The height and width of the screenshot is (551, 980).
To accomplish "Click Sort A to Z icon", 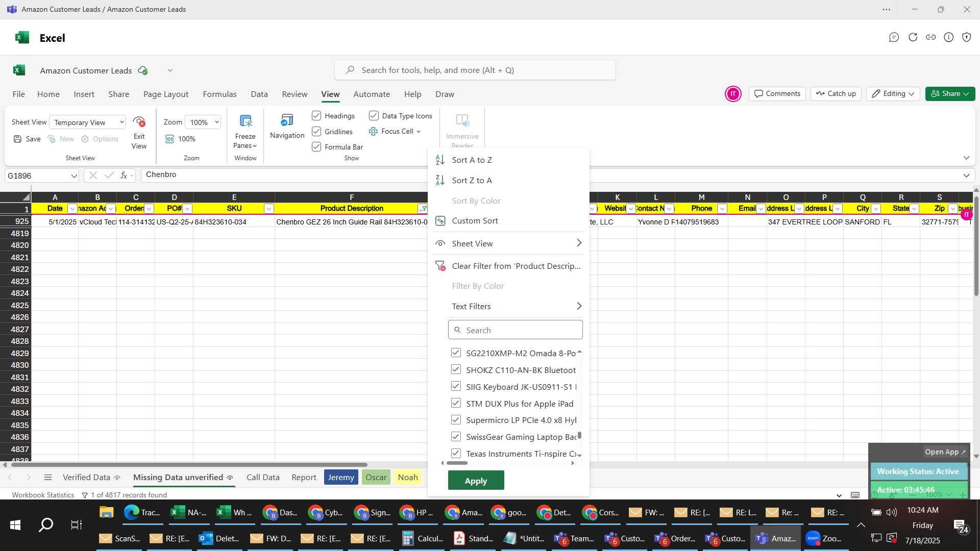I will coord(440,160).
